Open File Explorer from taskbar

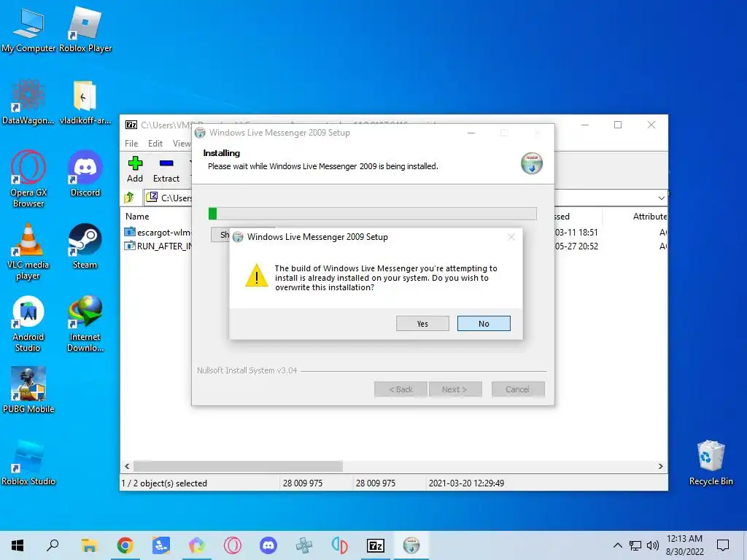click(x=89, y=545)
